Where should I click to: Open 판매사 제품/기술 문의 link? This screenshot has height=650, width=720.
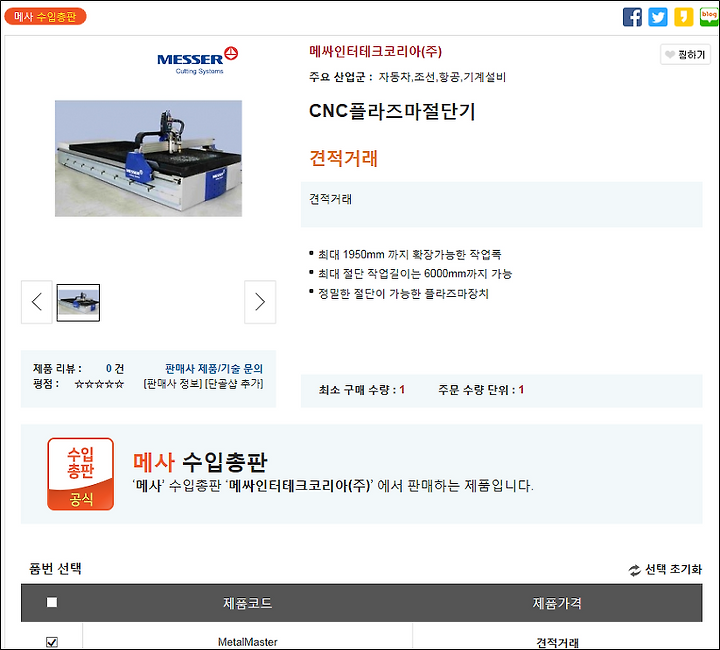pos(214,368)
